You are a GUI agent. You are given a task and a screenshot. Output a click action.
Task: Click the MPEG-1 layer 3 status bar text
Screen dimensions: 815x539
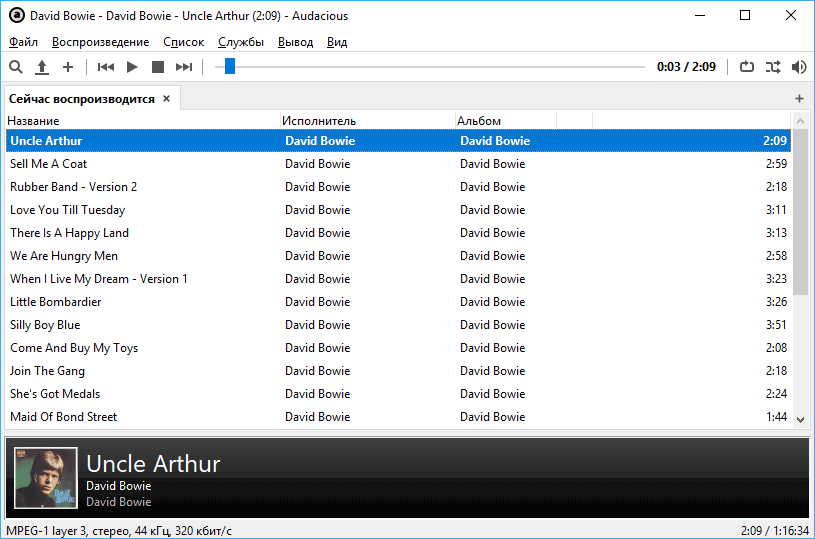(x=119, y=531)
